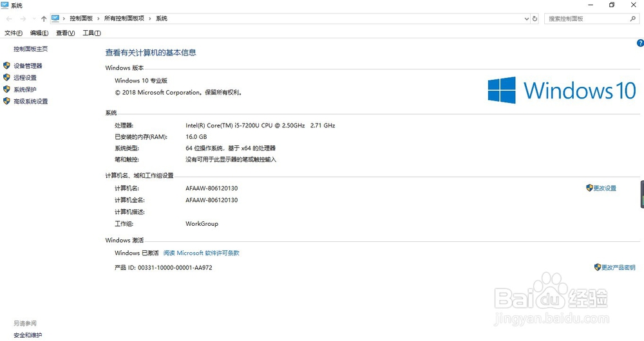The width and height of the screenshot is (644, 341).
Task: Click the Back navigation arrow
Action: (x=9, y=19)
